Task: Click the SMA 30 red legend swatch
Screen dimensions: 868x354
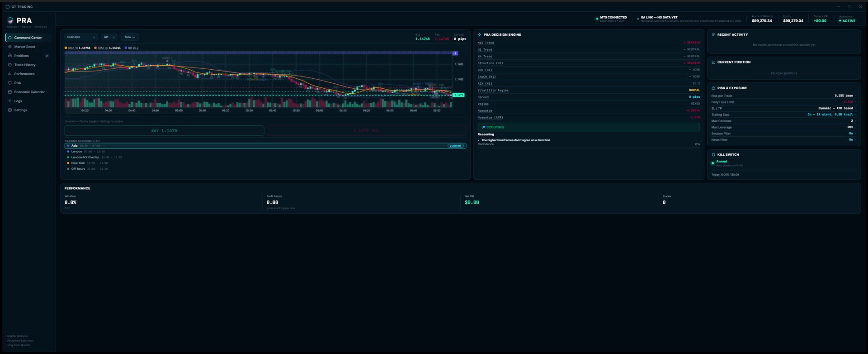Action: (x=96, y=48)
